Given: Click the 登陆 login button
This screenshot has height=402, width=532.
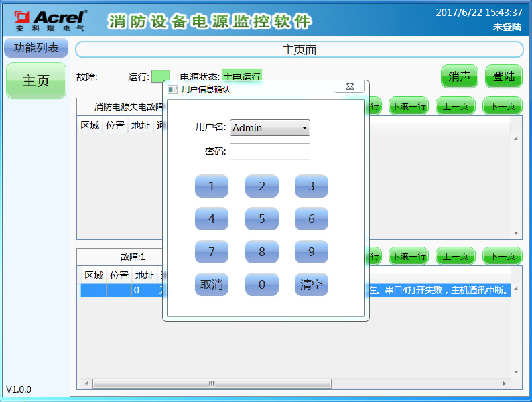Looking at the screenshot, I should (x=503, y=76).
